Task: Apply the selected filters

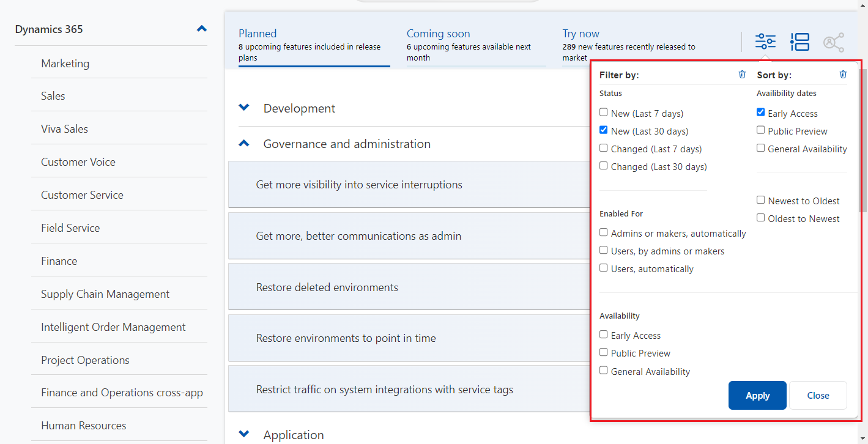Action: 757,395
